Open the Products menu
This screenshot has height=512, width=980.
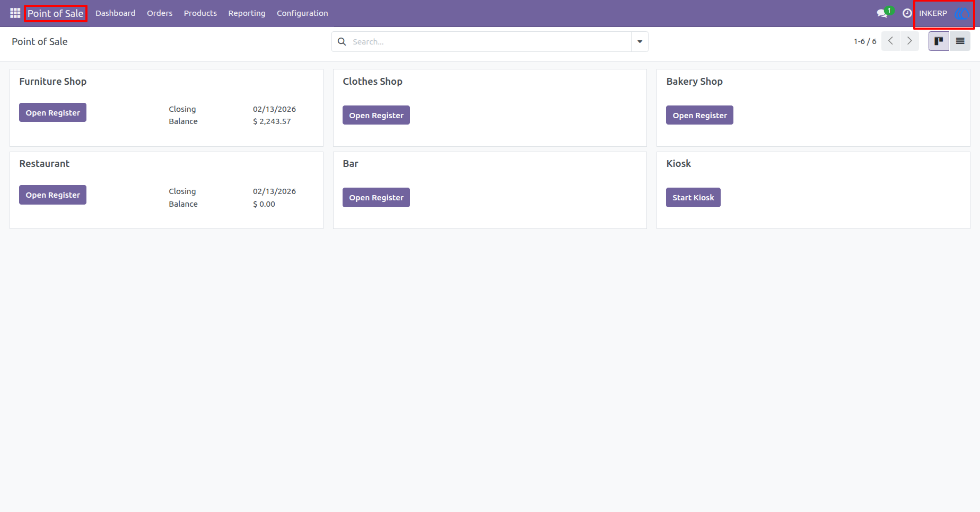coord(200,13)
